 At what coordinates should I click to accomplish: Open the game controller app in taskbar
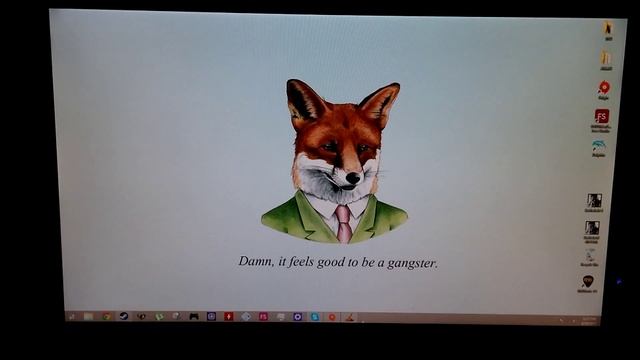[x=194, y=316]
